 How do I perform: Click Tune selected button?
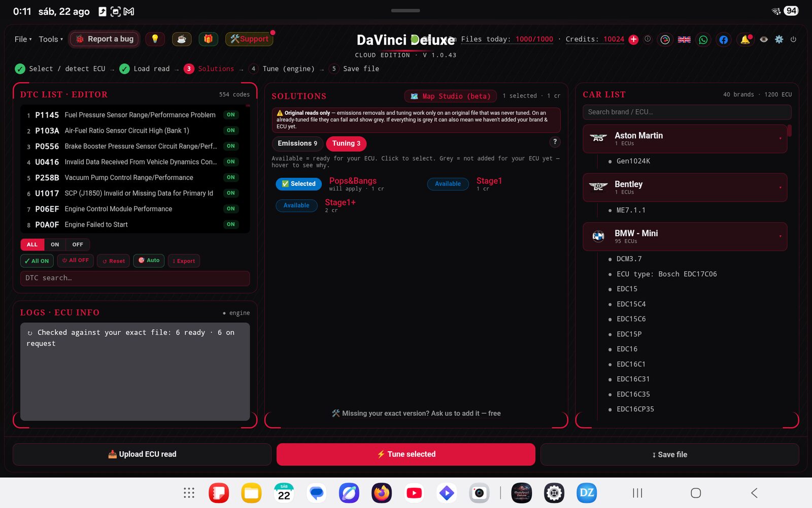coord(406,454)
